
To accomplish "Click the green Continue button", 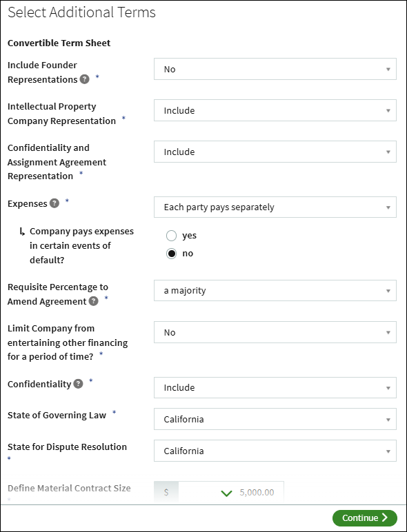I will [x=365, y=518].
